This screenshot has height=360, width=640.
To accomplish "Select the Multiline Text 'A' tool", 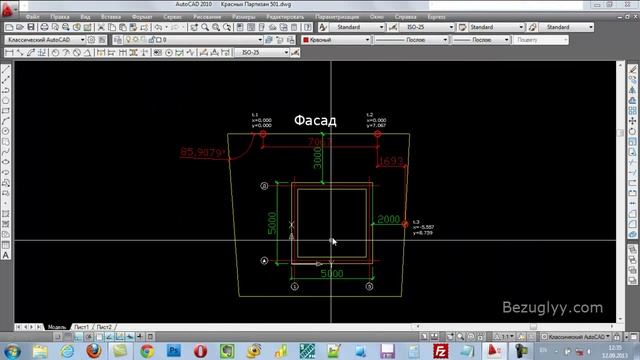I will [6, 256].
